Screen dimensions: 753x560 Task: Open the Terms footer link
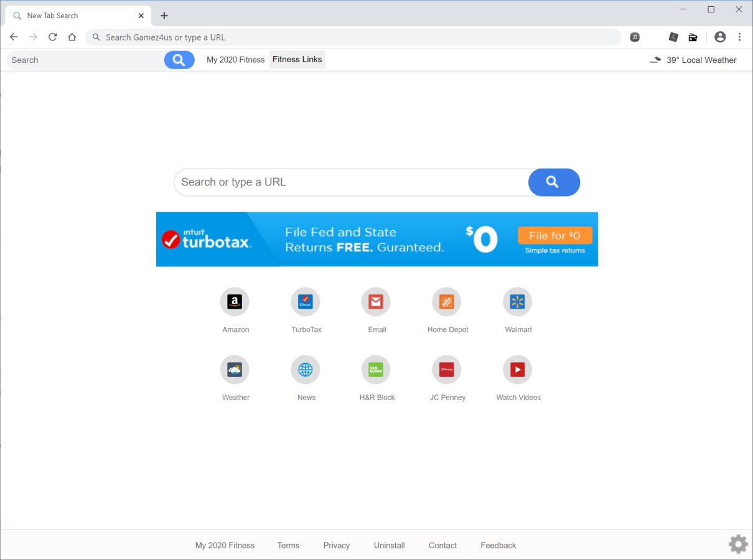pyautogui.click(x=288, y=545)
